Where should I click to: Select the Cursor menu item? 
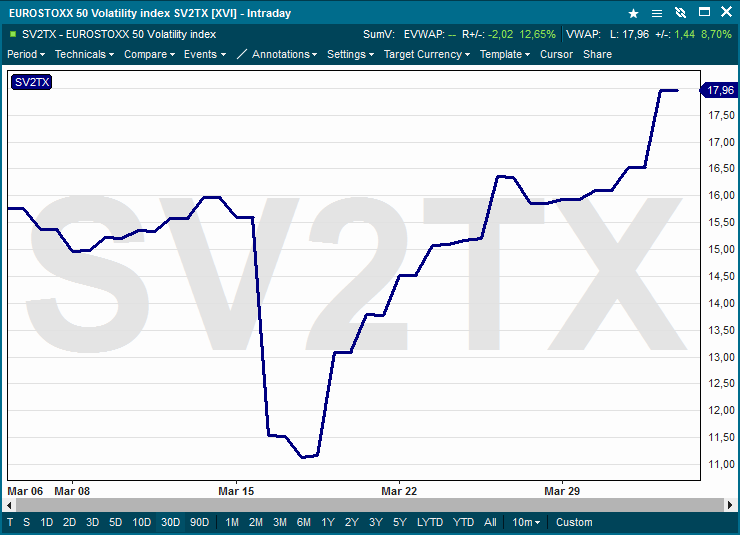[x=556, y=54]
